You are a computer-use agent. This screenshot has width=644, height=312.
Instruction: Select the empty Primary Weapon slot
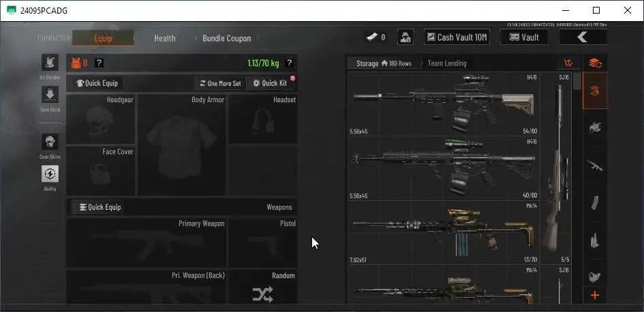click(x=147, y=243)
